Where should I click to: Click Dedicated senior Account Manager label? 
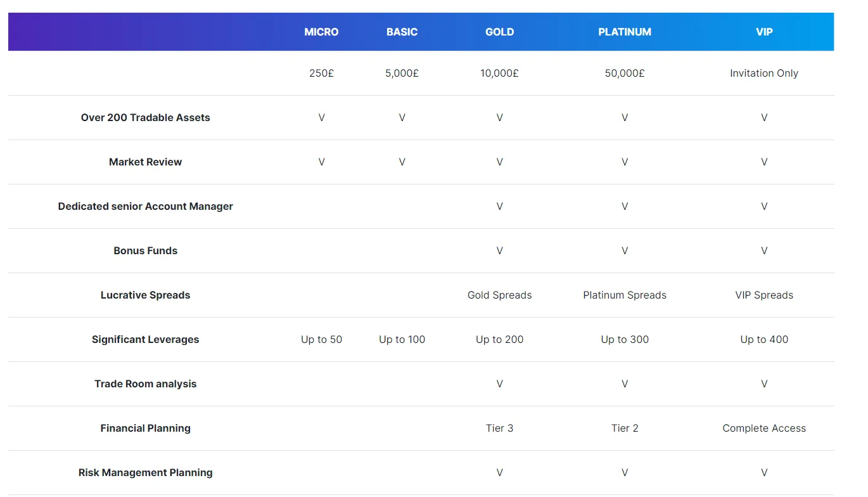(145, 206)
